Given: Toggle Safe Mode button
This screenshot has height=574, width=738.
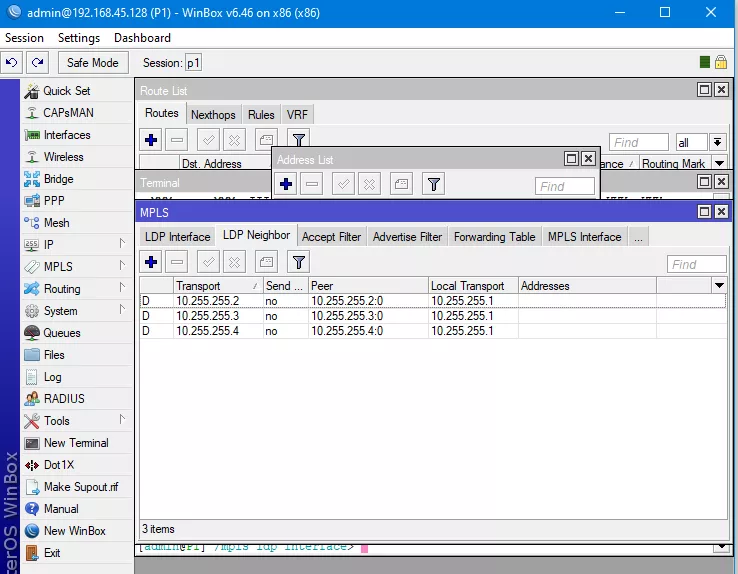Looking at the screenshot, I should (93, 63).
